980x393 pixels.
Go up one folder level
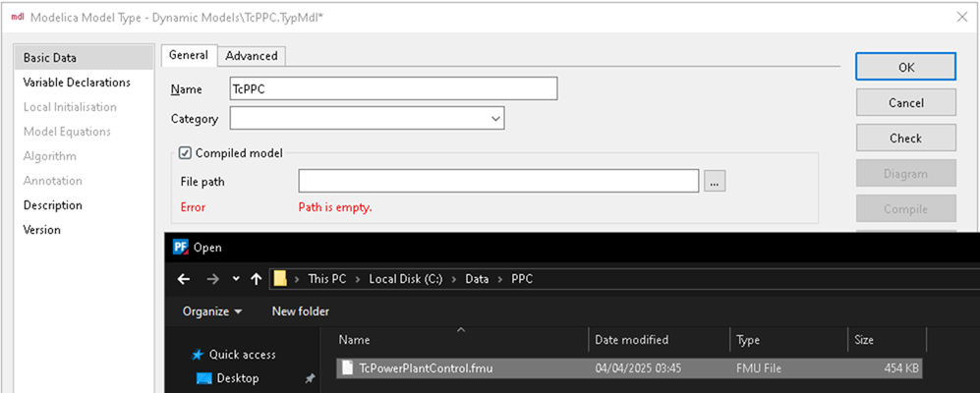pos(256,279)
